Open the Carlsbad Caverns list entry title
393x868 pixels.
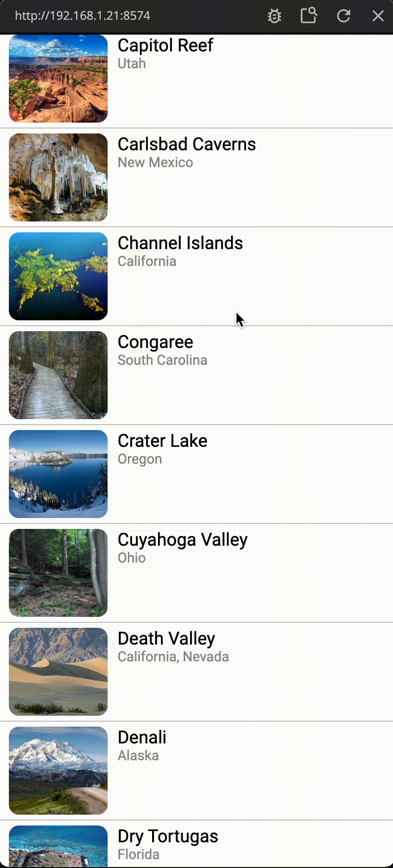pos(187,144)
